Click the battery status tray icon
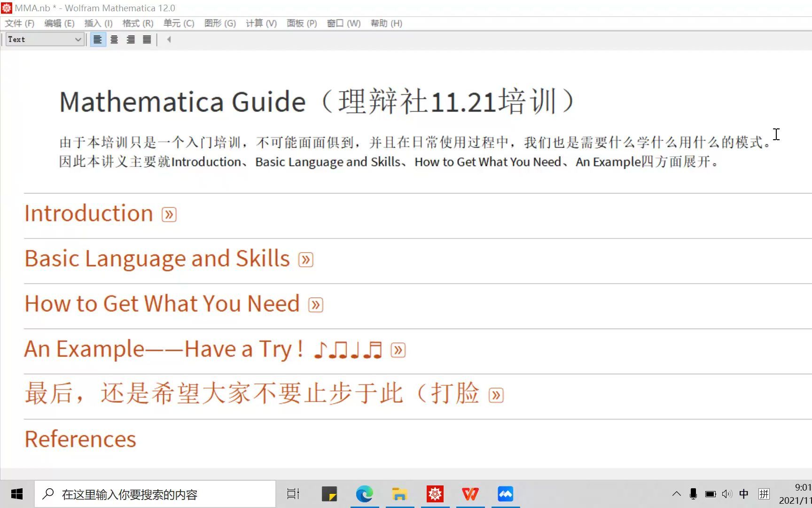The height and width of the screenshot is (508, 812). click(x=710, y=494)
